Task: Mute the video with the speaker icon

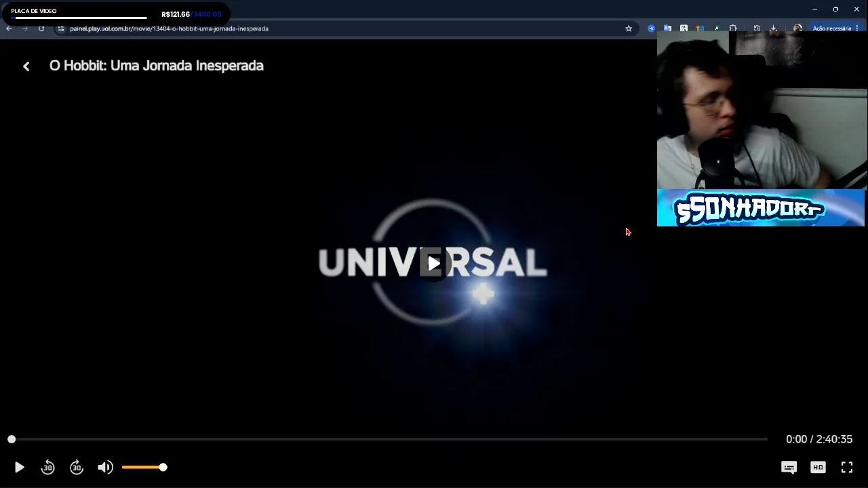Action: pyautogui.click(x=105, y=467)
